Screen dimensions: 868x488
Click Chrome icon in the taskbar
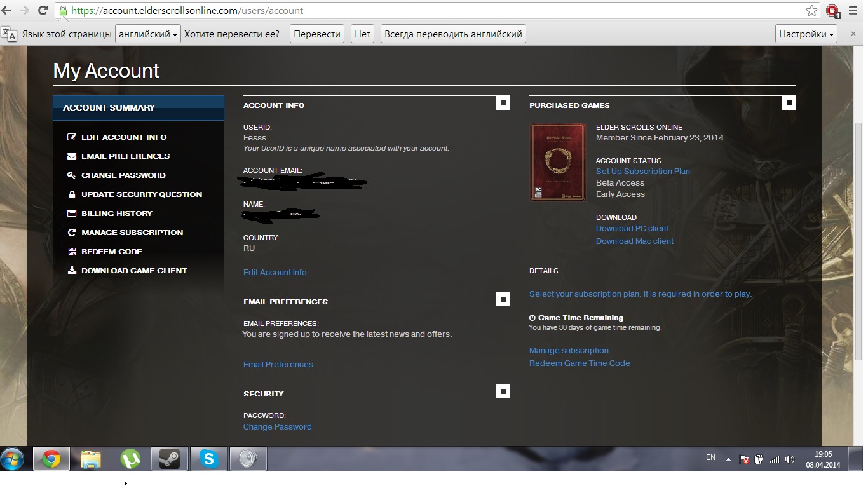coord(51,459)
